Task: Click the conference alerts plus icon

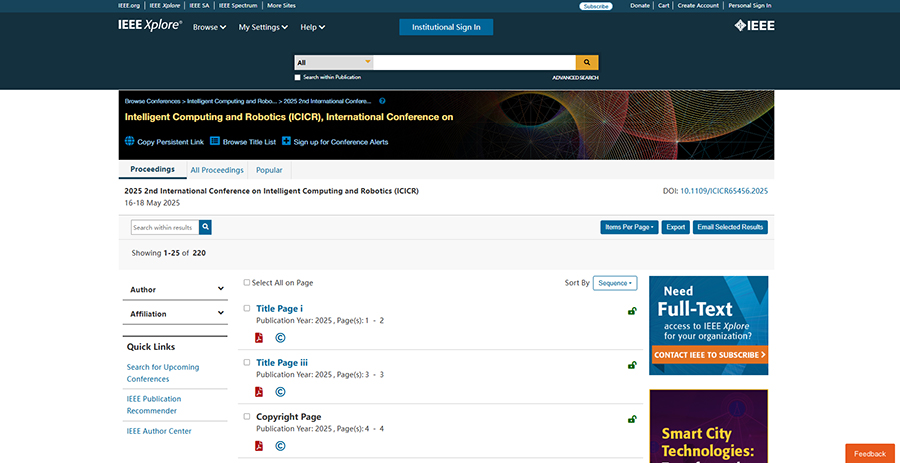Action: tap(286, 142)
